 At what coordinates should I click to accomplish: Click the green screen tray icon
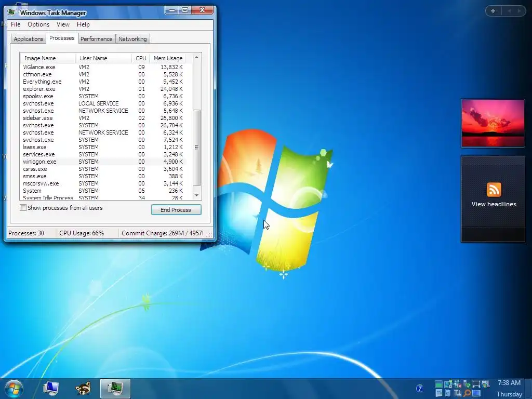tap(438, 384)
